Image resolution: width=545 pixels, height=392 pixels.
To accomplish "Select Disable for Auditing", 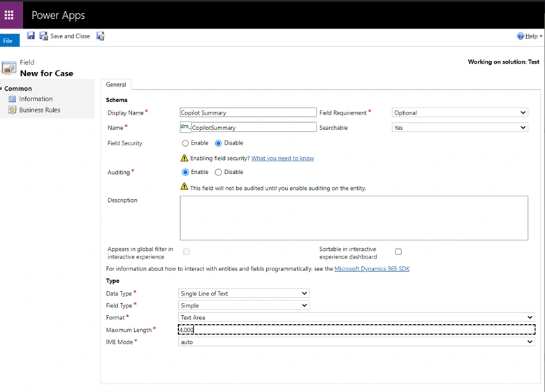I will pos(218,173).
